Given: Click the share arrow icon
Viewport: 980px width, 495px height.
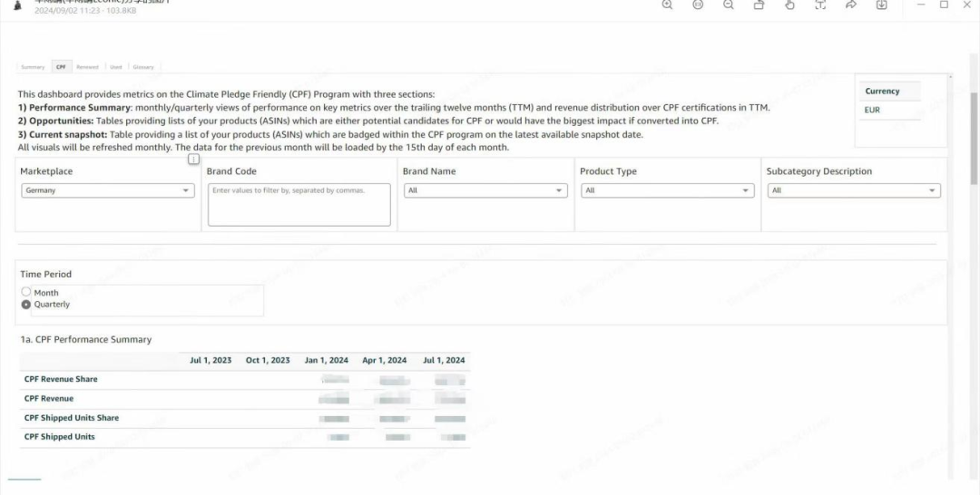Looking at the screenshot, I should (851, 5).
